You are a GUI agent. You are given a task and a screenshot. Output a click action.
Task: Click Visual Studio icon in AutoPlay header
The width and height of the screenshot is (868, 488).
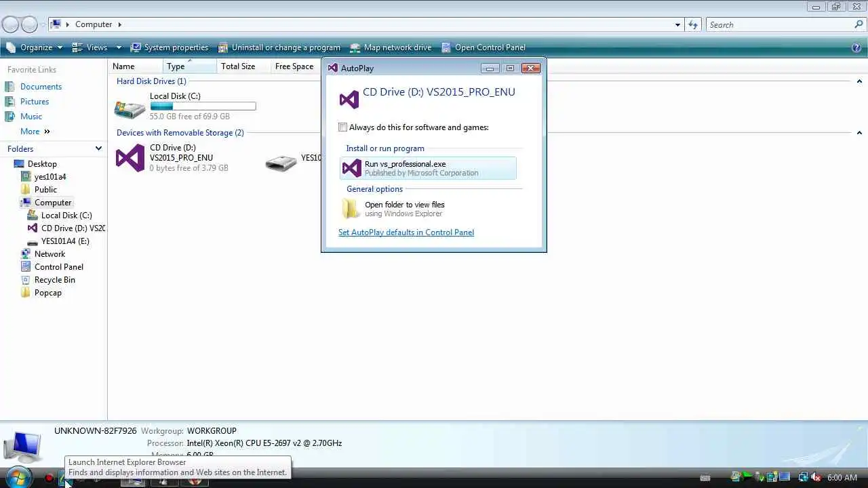coord(349,100)
